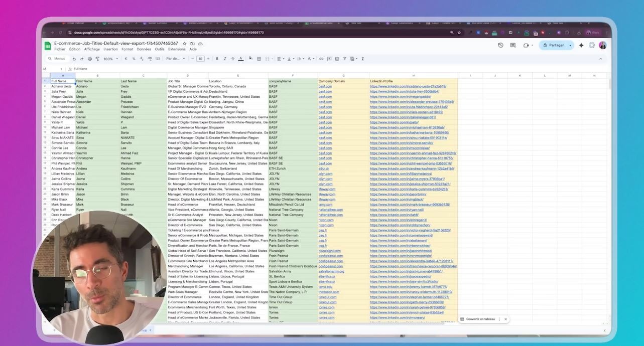This screenshot has height=346, width=644.
Task: Click the Partager share button
Action: pos(554,45)
